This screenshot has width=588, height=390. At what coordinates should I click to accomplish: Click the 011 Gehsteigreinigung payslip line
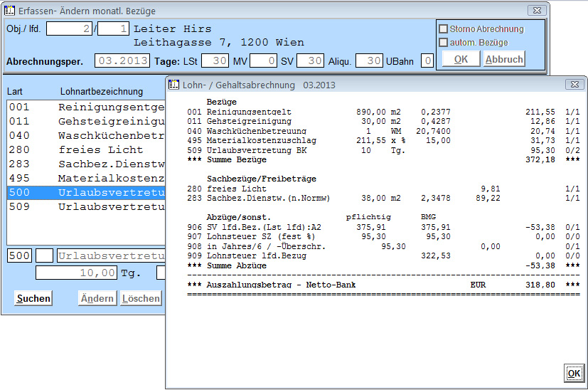point(383,121)
